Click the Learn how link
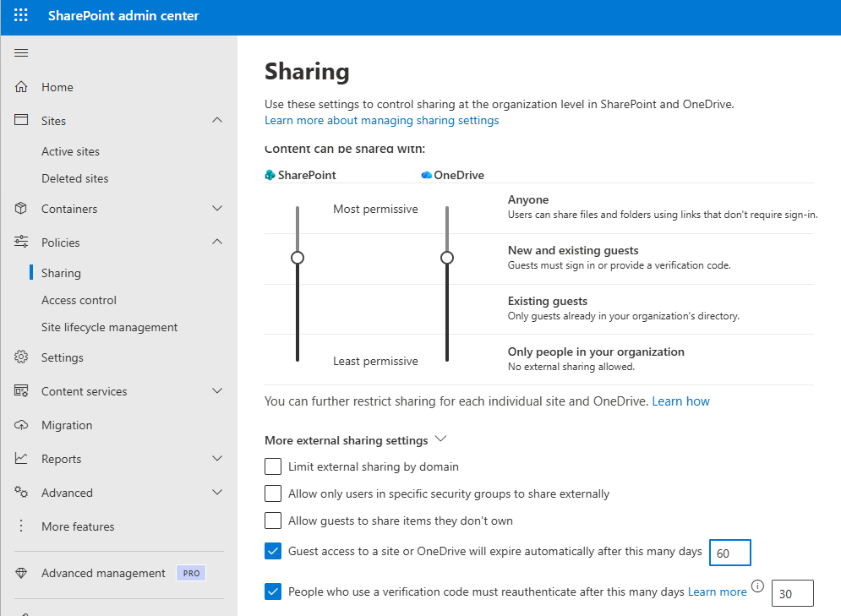The height and width of the screenshot is (616, 841). (x=680, y=401)
